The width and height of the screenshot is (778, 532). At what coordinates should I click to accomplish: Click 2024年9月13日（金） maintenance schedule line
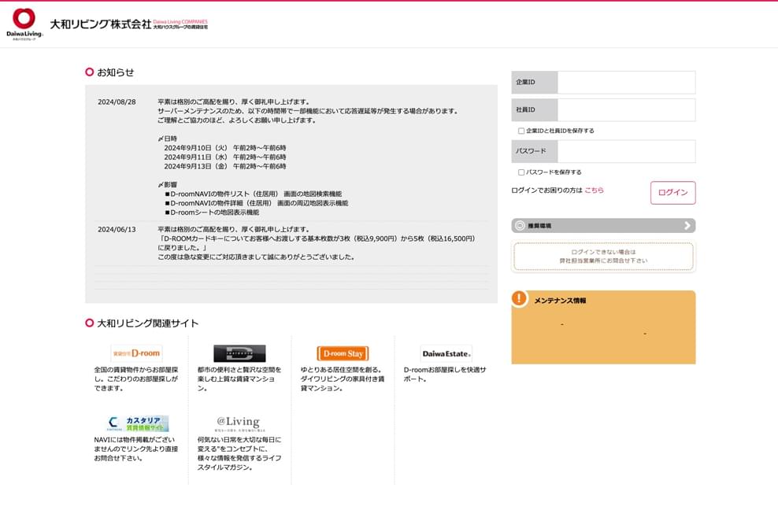pyautogui.click(x=224, y=166)
